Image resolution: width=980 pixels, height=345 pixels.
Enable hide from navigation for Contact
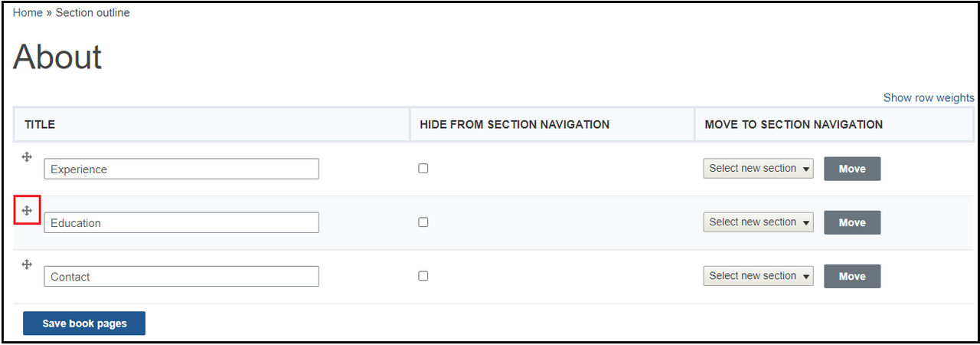423,276
